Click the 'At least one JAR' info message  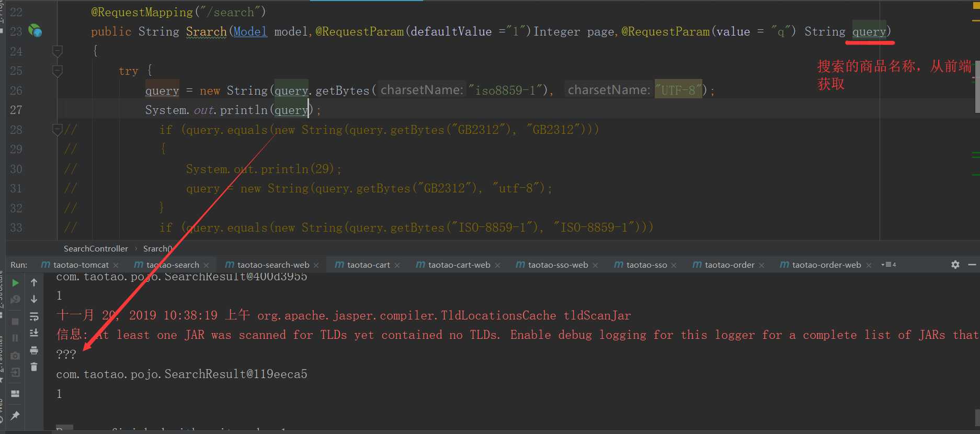517,335
